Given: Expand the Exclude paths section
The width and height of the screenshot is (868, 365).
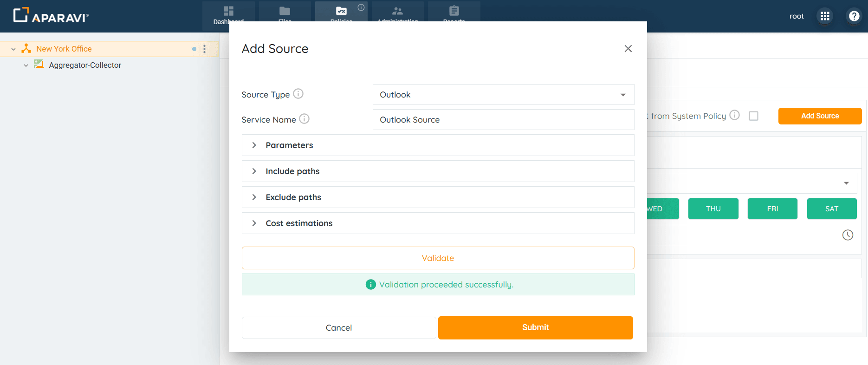Looking at the screenshot, I should pyautogui.click(x=438, y=197).
